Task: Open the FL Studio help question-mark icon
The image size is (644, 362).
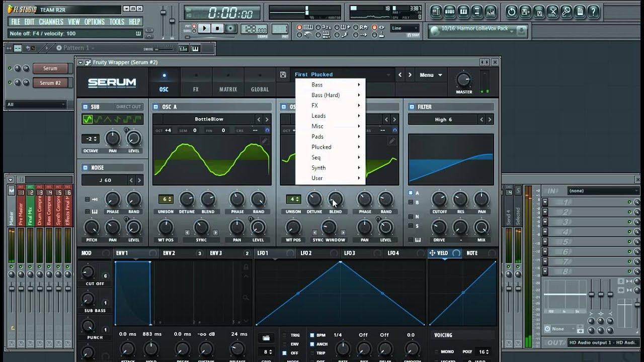Action: click(x=594, y=11)
